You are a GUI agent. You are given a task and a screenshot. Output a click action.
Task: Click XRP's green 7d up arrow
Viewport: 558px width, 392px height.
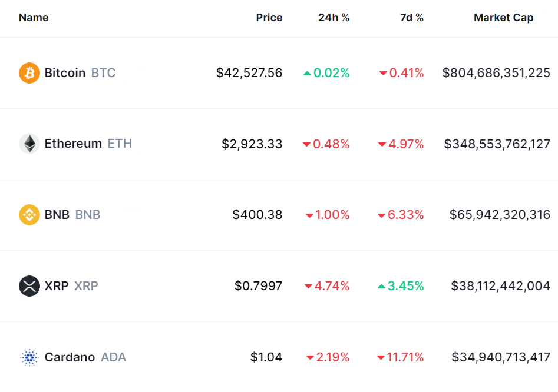click(382, 287)
